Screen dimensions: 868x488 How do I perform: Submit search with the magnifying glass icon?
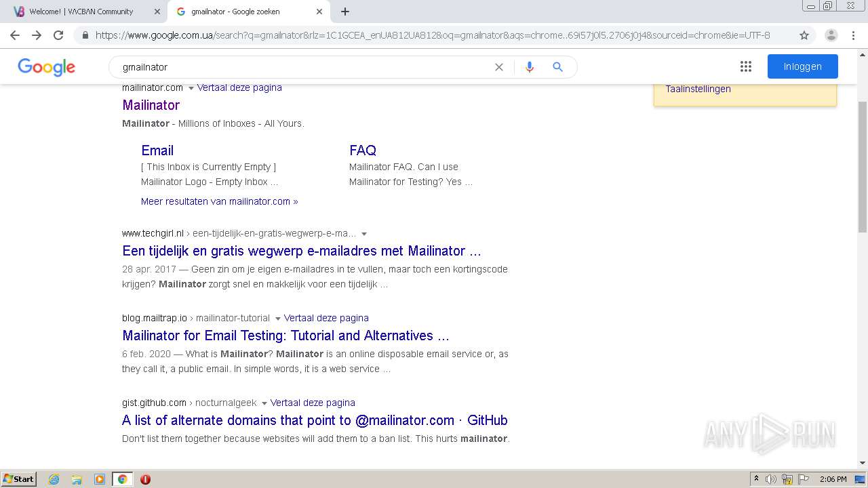[557, 67]
